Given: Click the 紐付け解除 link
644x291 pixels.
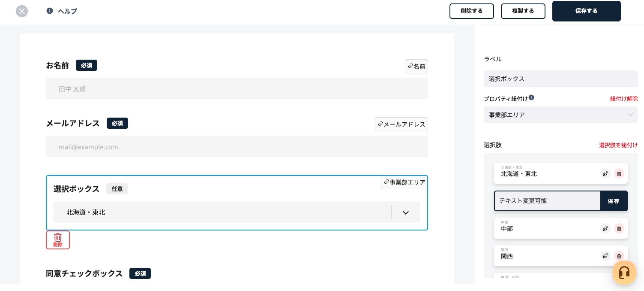Looking at the screenshot, I should (624, 99).
